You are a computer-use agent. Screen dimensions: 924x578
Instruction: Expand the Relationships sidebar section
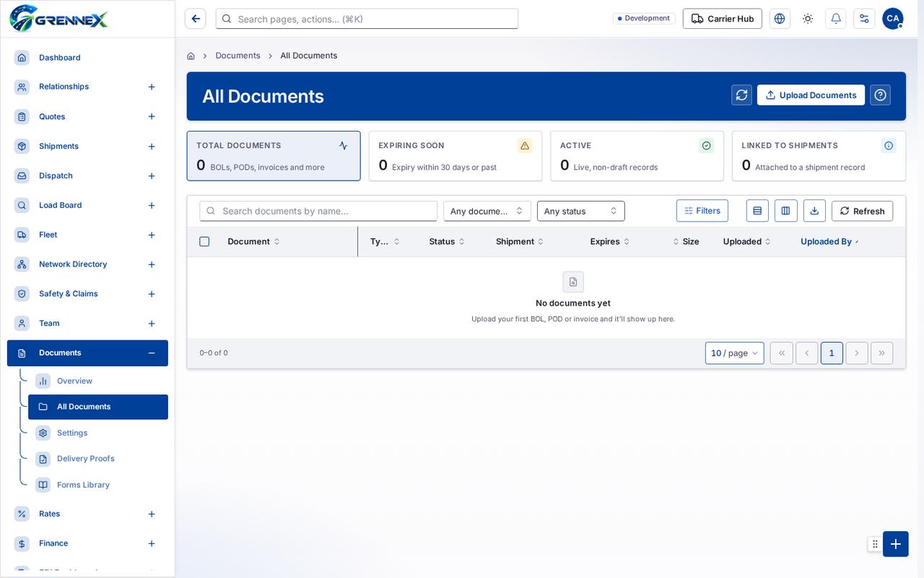click(152, 87)
